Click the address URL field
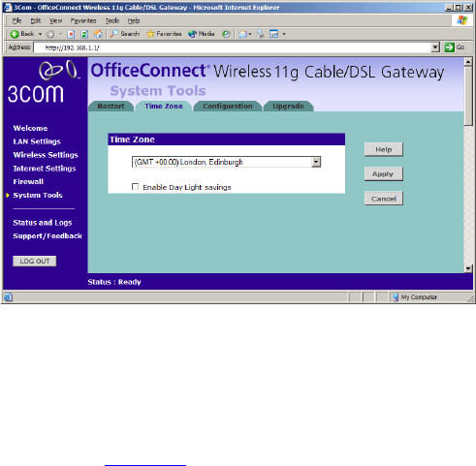The image size is (476, 466). [x=232, y=47]
